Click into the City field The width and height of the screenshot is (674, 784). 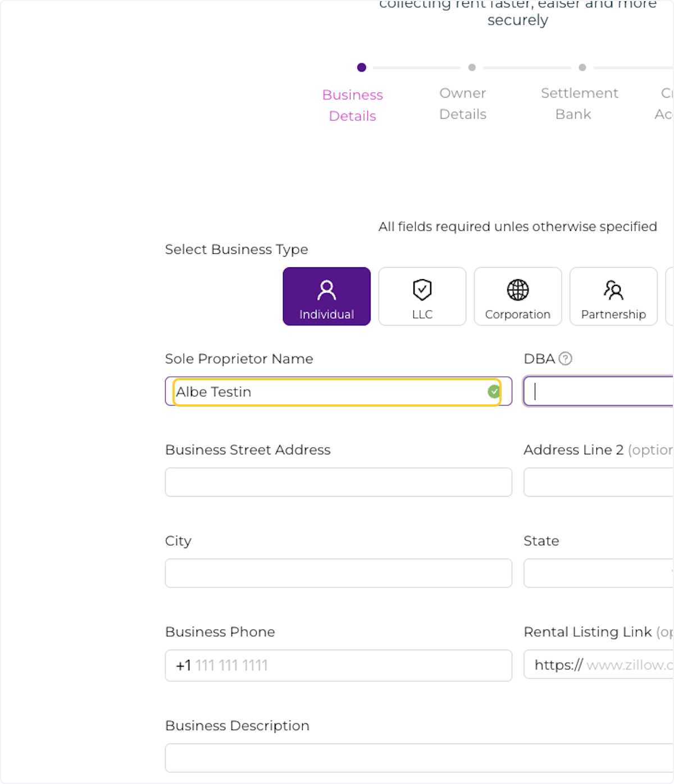pos(338,573)
